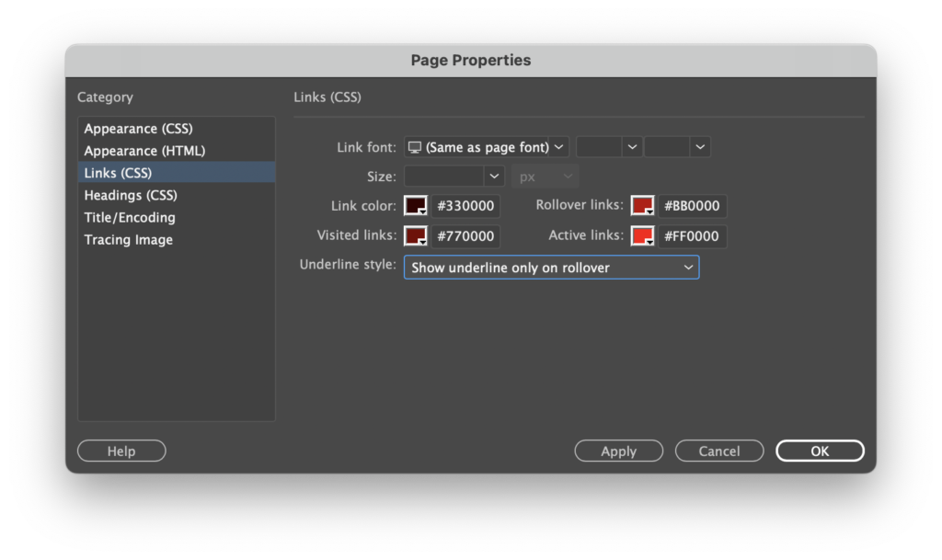Viewport: 942px width, 560px height.
Task: Open the Rollover links color swatch
Action: click(641, 206)
